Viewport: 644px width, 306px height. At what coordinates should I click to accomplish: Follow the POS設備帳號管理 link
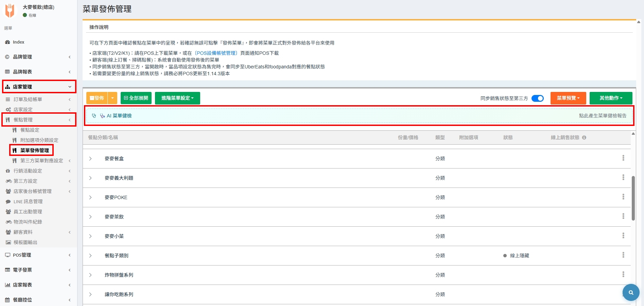(x=216, y=53)
